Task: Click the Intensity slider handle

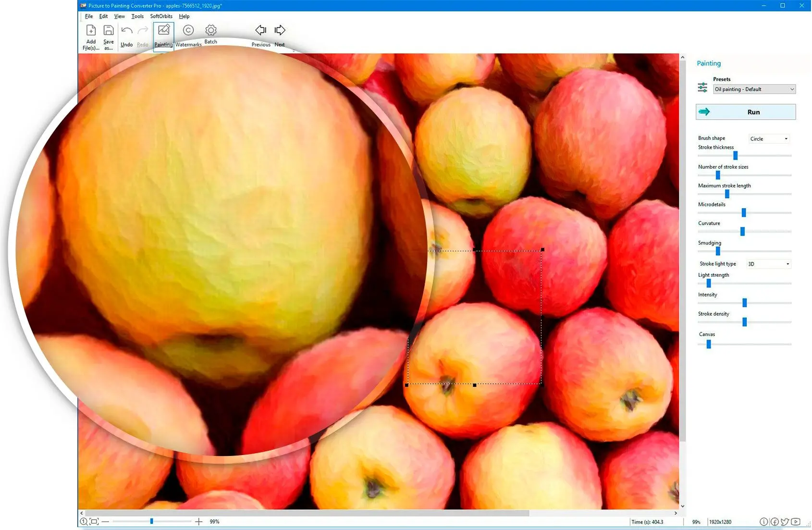Action: (745, 303)
